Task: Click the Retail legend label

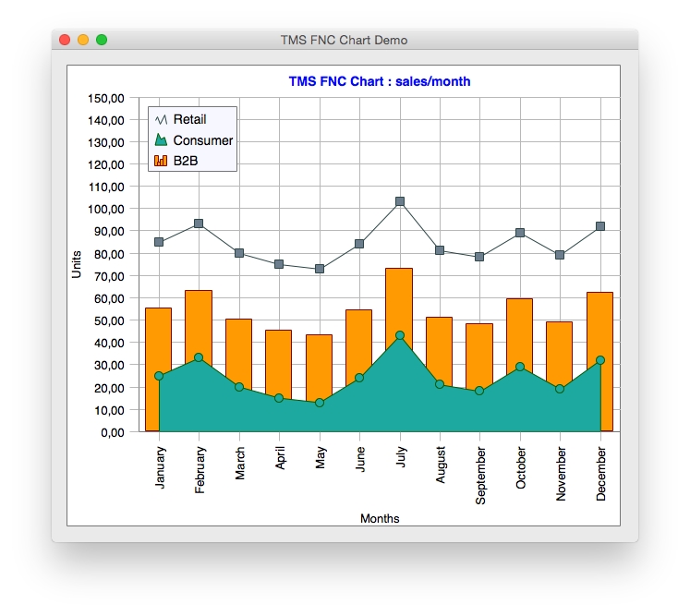Action: [x=189, y=119]
